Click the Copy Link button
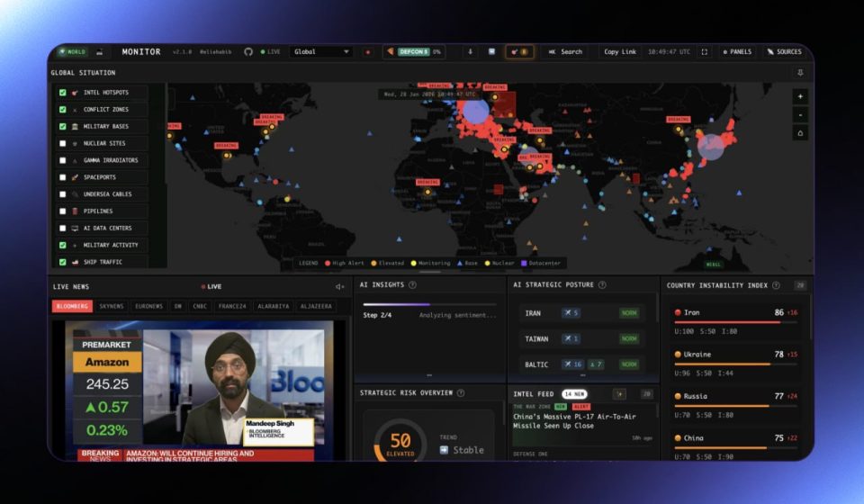 point(619,52)
